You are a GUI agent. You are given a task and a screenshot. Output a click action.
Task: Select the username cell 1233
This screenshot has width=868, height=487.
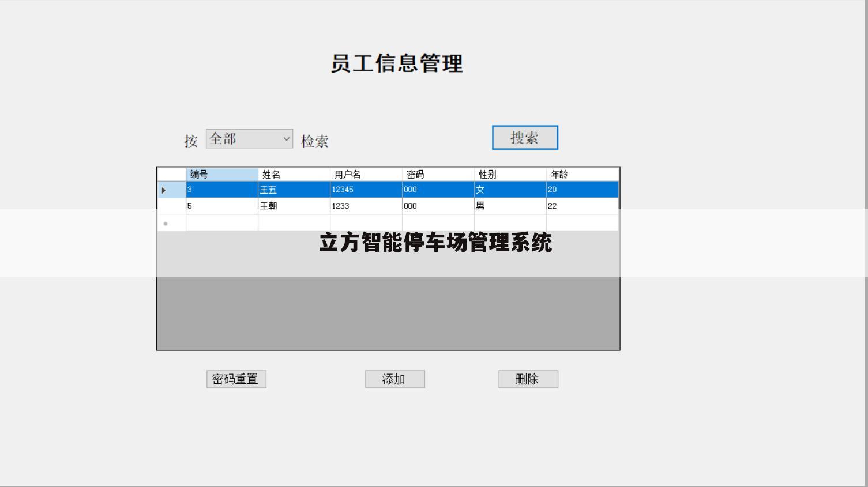point(366,206)
